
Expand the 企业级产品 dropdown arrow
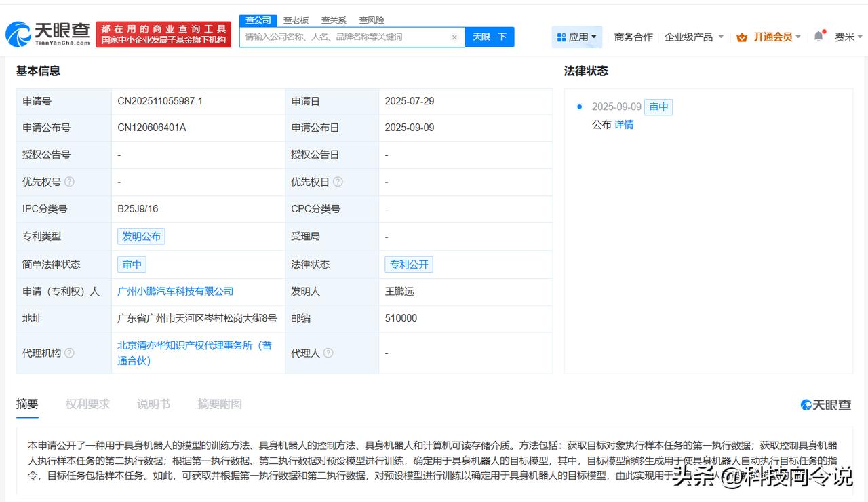click(721, 37)
